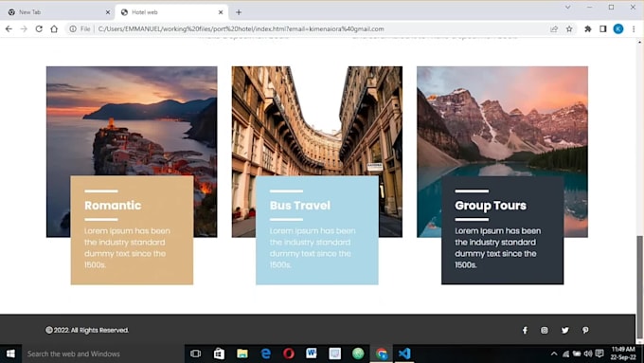This screenshot has width=644, height=363.
Task: Open the Chrome three-dot menu
Action: (634, 28)
